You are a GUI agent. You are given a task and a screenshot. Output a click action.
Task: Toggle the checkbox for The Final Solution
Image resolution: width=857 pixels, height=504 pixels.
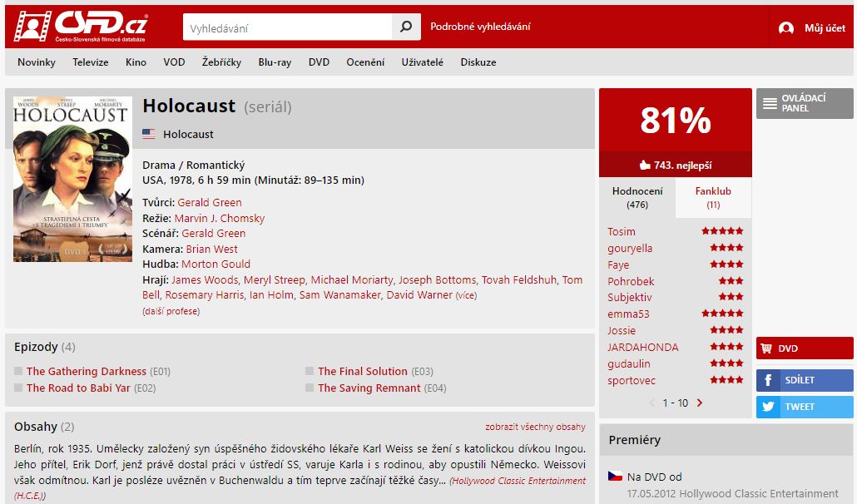tap(310, 371)
